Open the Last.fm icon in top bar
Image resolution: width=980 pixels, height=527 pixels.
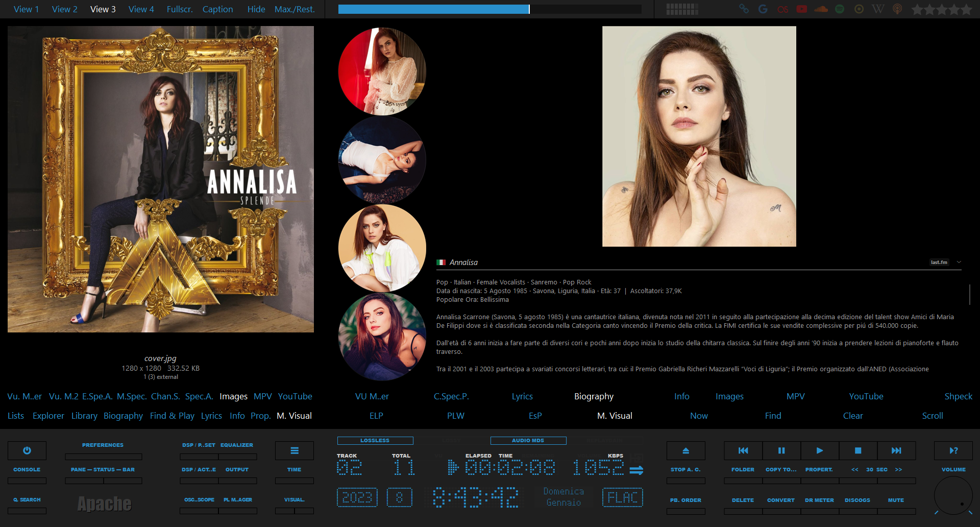[x=782, y=9]
